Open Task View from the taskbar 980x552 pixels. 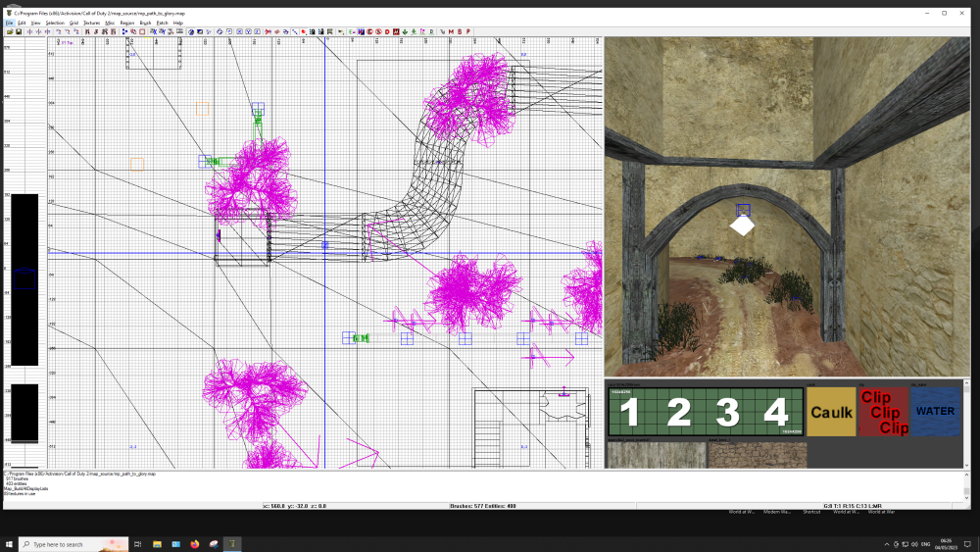[137, 544]
